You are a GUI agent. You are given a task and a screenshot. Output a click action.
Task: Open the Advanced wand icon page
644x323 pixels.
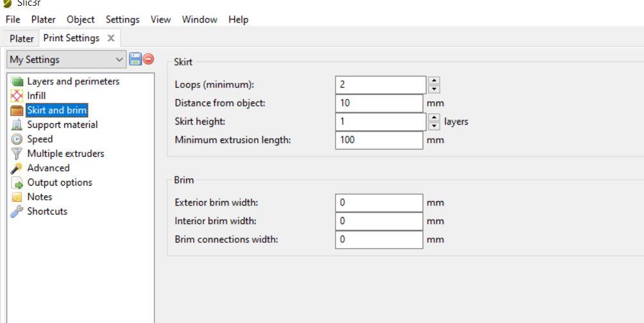click(x=17, y=168)
